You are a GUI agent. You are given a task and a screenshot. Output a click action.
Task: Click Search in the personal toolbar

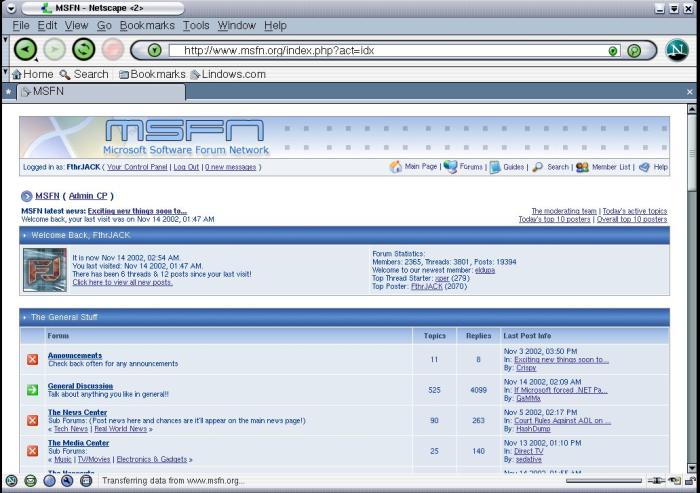(x=84, y=74)
